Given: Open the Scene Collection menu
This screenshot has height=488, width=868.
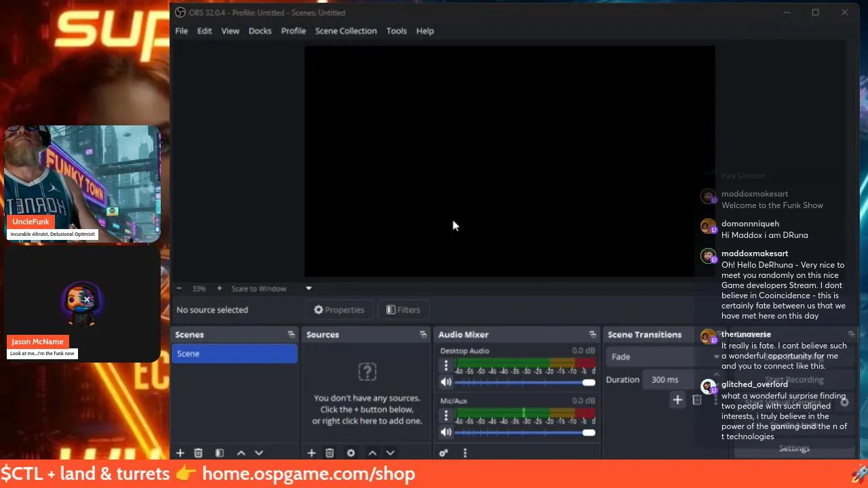Looking at the screenshot, I should coord(346,30).
